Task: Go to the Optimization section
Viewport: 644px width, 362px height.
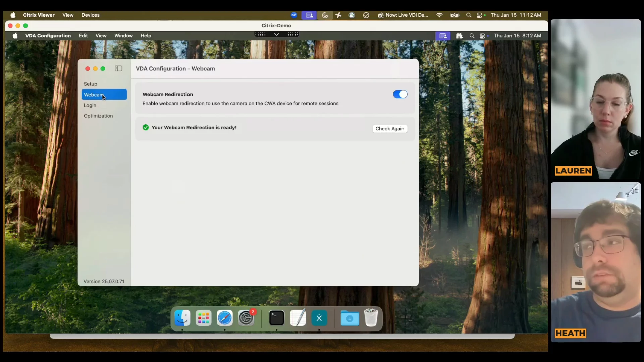Action: point(98,116)
